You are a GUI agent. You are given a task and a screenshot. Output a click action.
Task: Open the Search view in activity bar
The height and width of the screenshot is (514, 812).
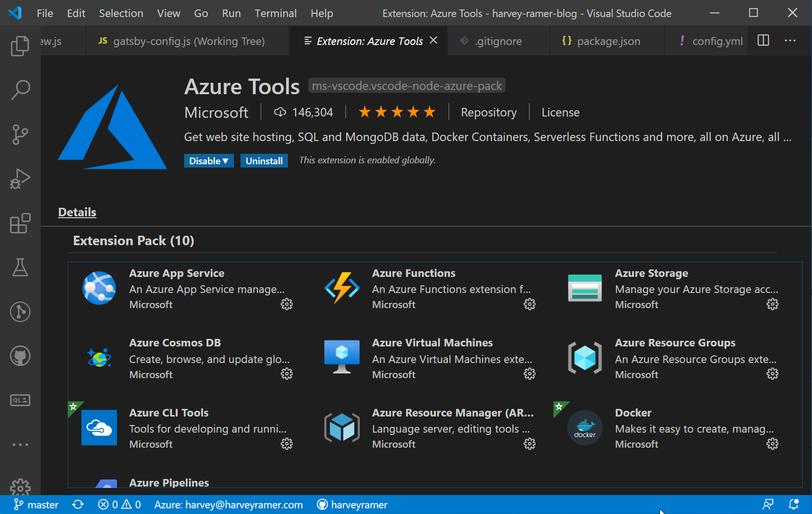tap(20, 90)
